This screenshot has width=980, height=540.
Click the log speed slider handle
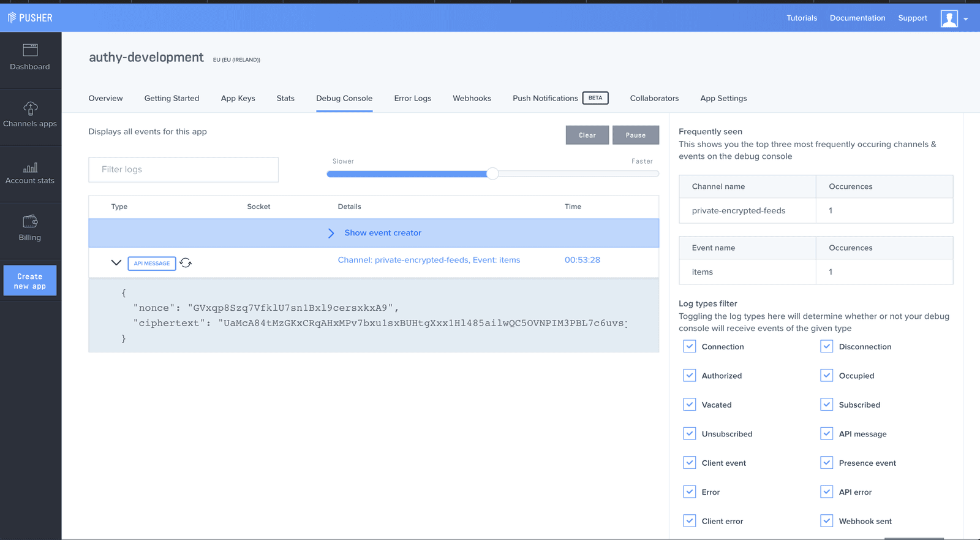(492, 174)
